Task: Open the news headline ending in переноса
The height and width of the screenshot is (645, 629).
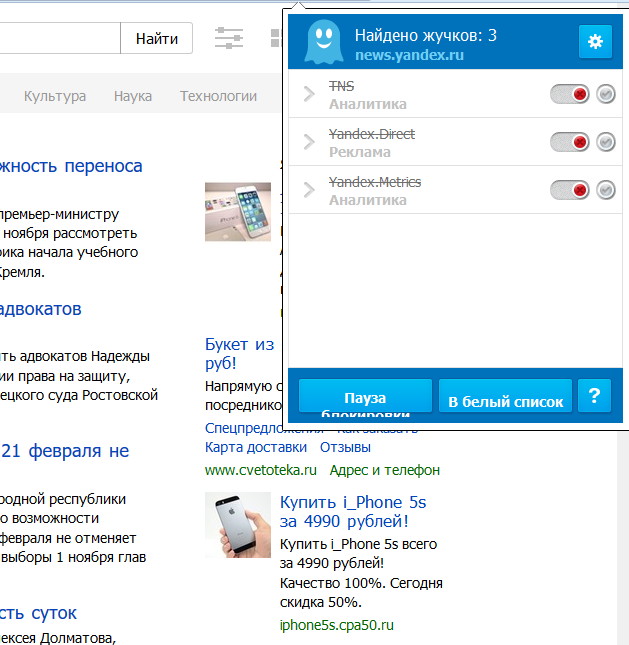Action: 71,166
